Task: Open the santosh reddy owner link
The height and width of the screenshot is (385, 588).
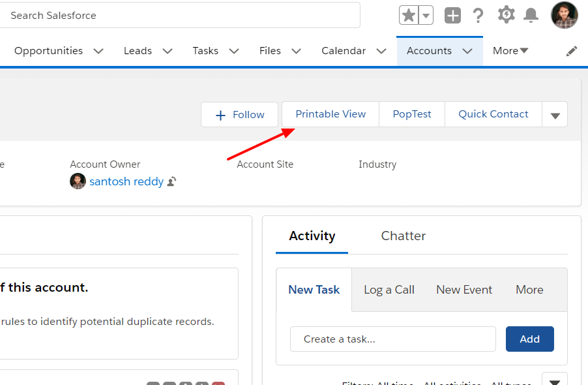Action: click(x=126, y=181)
